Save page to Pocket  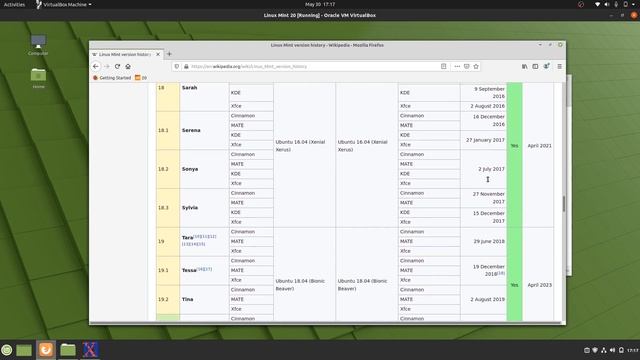[x=467, y=66]
